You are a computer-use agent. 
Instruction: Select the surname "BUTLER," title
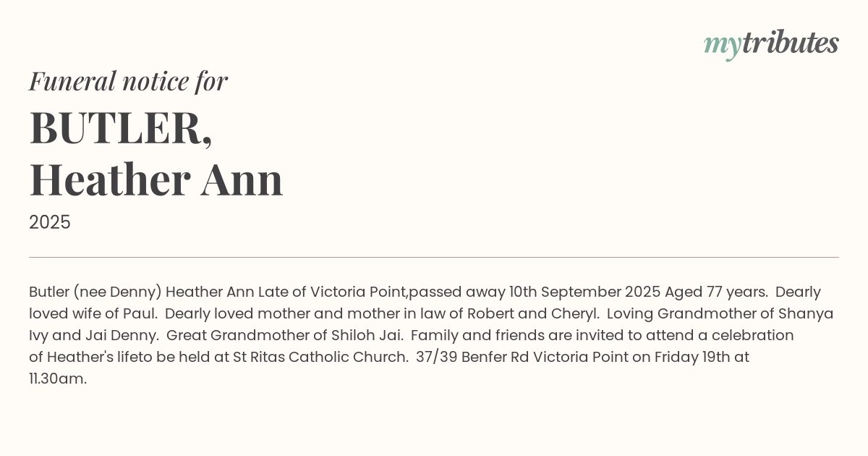pos(121,128)
